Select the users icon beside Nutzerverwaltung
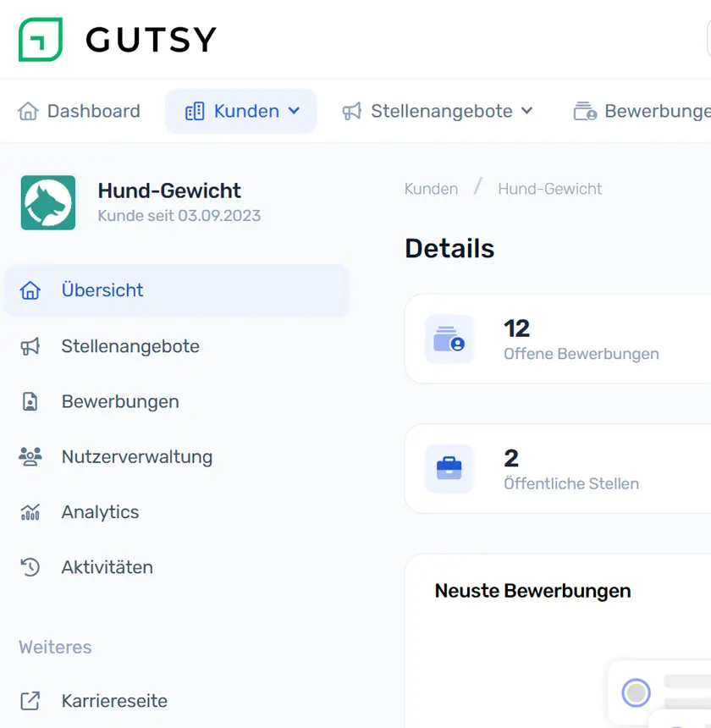The width and height of the screenshot is (711, 728). coord(31,456)
